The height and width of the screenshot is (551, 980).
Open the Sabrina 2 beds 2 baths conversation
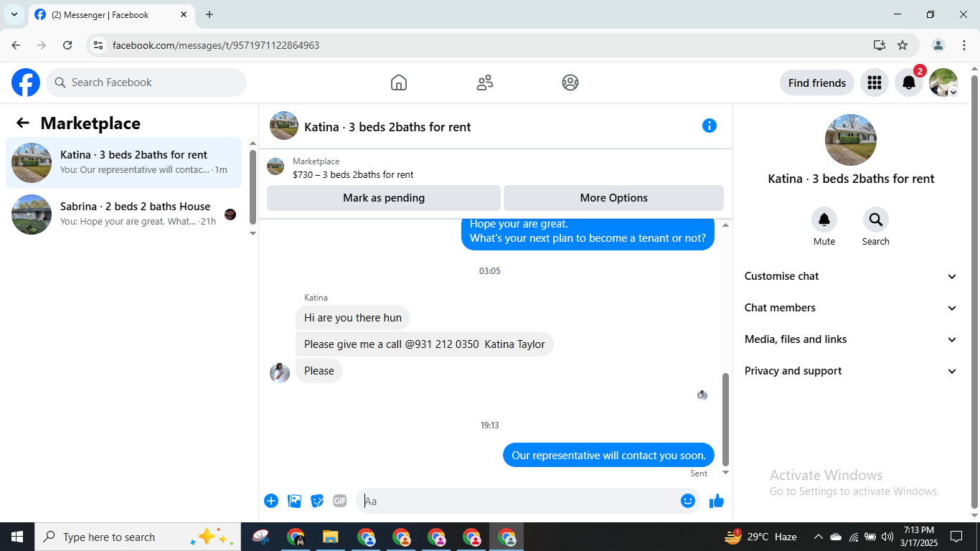coord(124,215)
